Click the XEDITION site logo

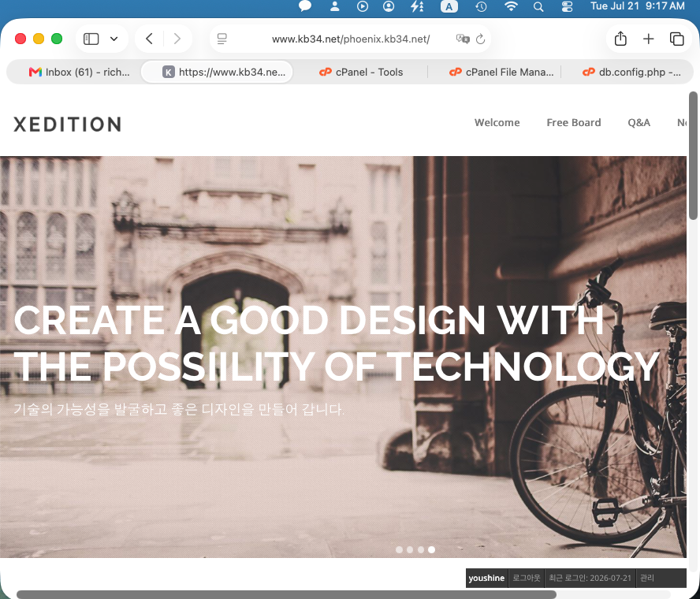68,124
